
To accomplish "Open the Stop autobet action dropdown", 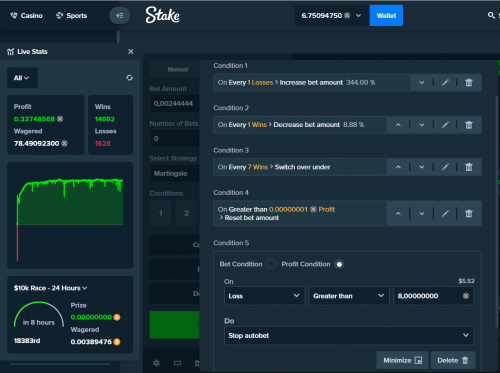I will point(349,336).
